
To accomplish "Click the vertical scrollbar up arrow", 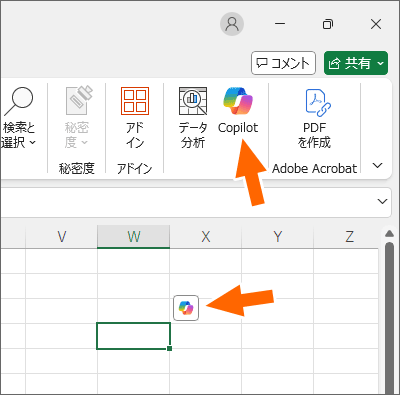I will coord(389,234).
